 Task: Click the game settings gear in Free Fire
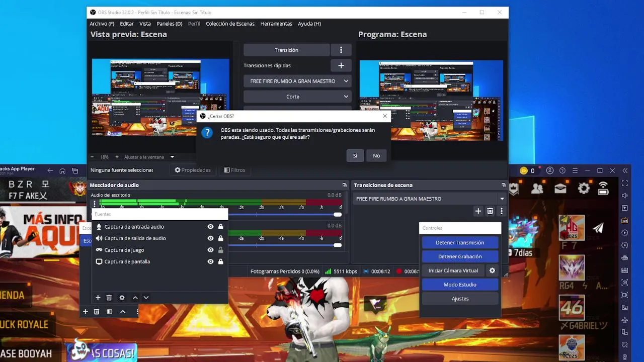click(584, 189)
